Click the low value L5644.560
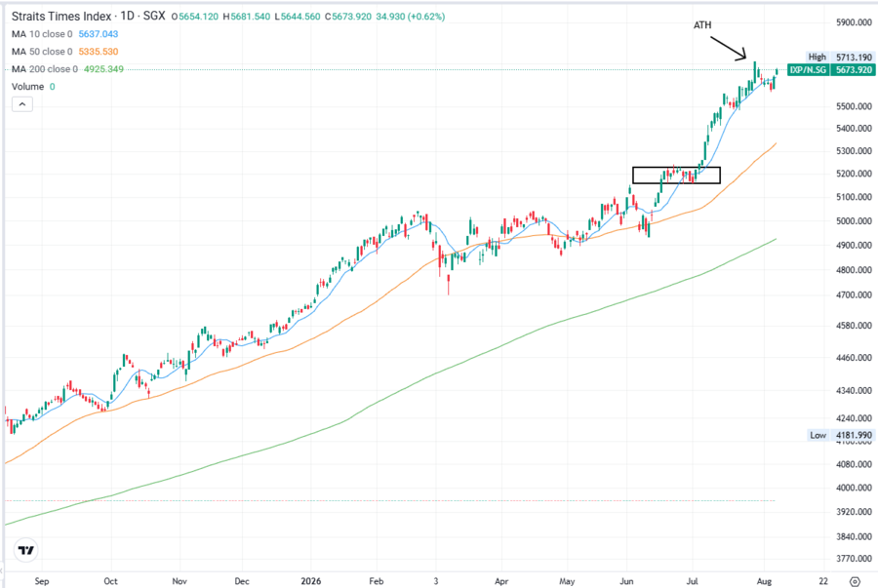This screenshot has height=588, width=878. click(298, 17)
